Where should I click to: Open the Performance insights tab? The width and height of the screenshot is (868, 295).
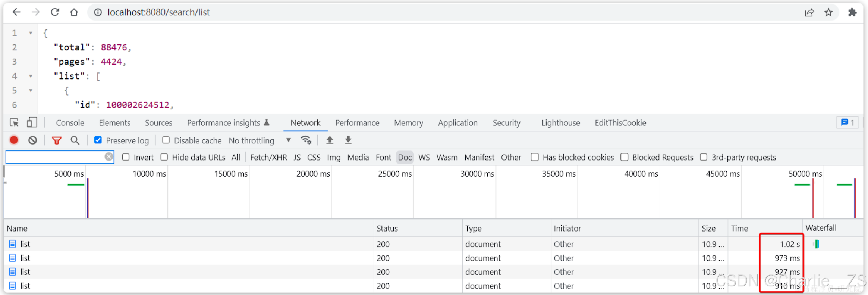[x=228, y=123]
